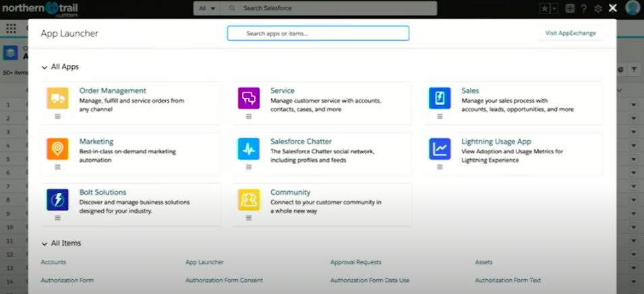Screen dimensions: 644x294
Task: Open the Setup gear icon
Action: (598, 9)
